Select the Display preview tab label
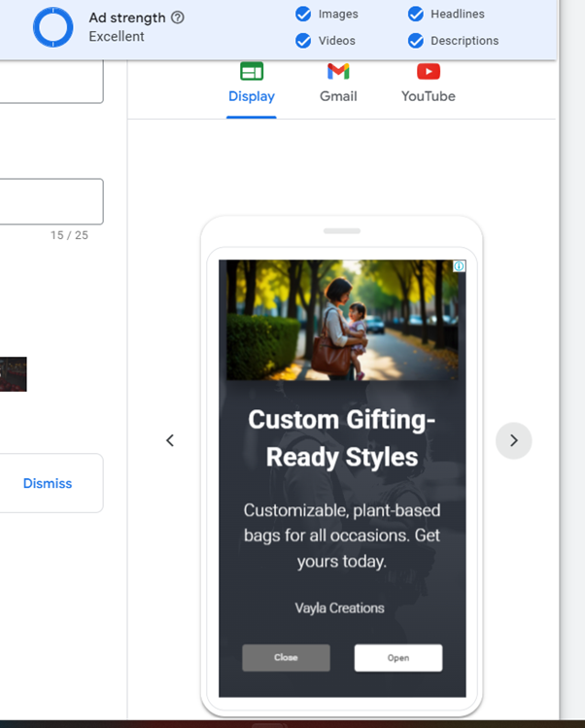The image size is (585, 728). [x=252, y=96]
